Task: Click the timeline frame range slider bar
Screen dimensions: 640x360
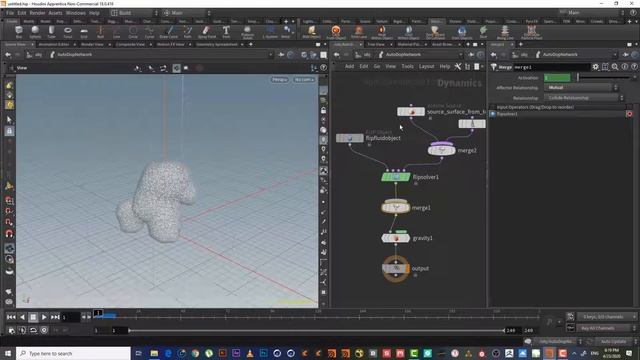Action: coord(316,330)
